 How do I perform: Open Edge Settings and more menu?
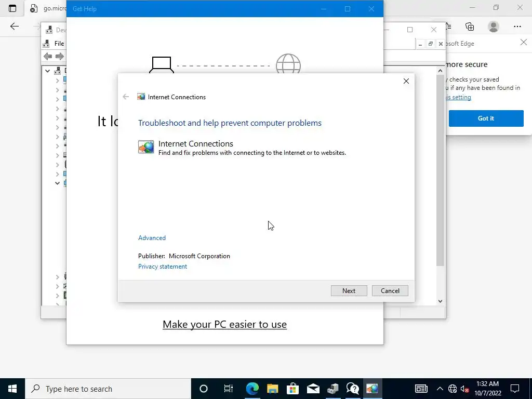point(517,26)
